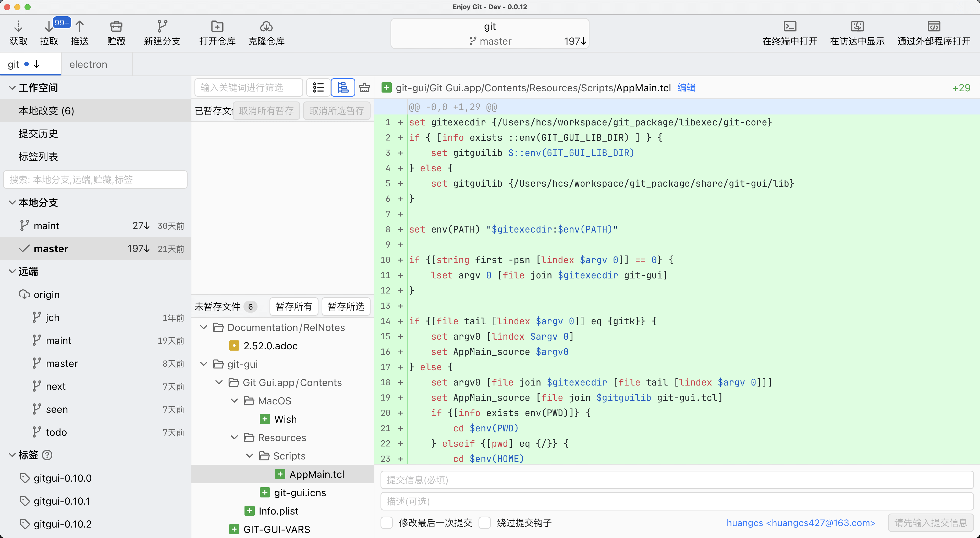The image size is (980, 538).
Task: Collapse the 远端 section
Action: pyautogui.click(x=12, y=272)
